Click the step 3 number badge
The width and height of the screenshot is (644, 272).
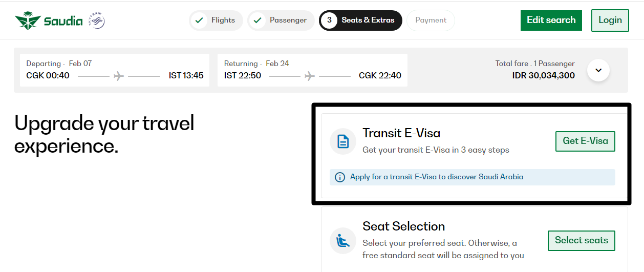tap(329, 20)
